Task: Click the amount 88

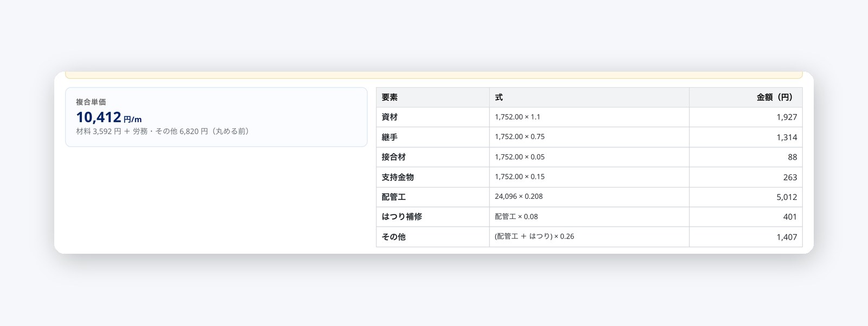Action: (x=793, y=157)
